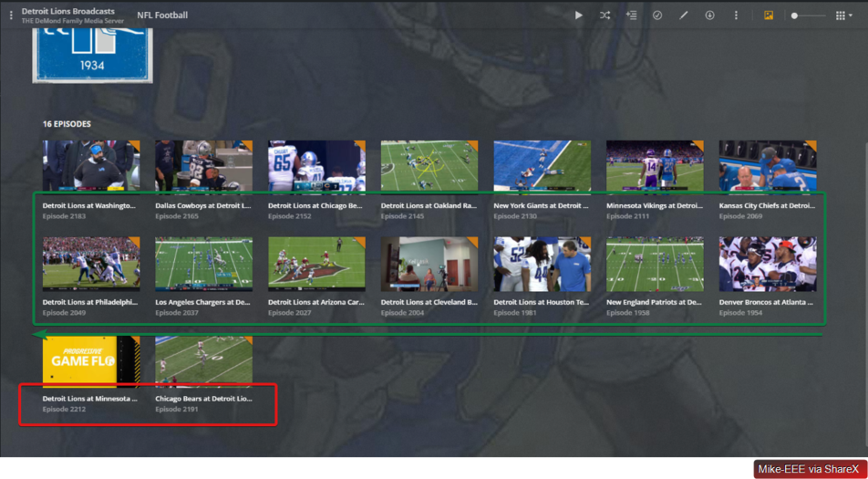Click the Detroit Lions at Philadelphia title

pos(90,303)
